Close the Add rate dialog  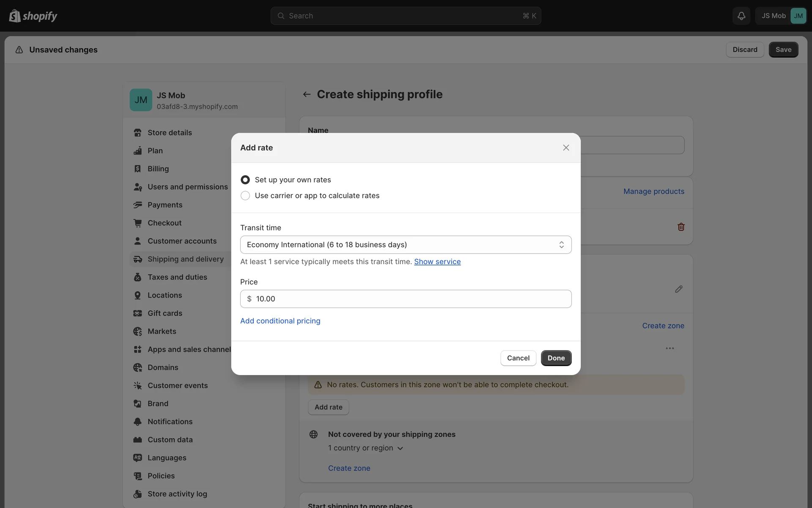point(566,148)
